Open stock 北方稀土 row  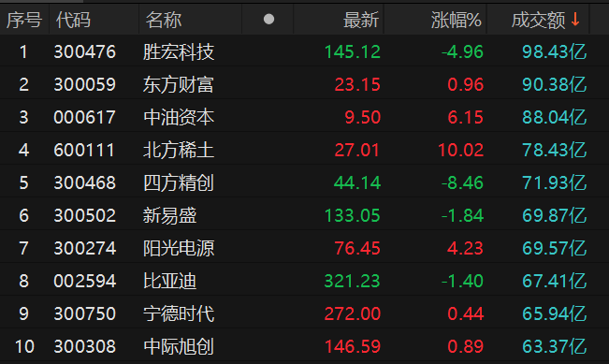tap(305, 150)
